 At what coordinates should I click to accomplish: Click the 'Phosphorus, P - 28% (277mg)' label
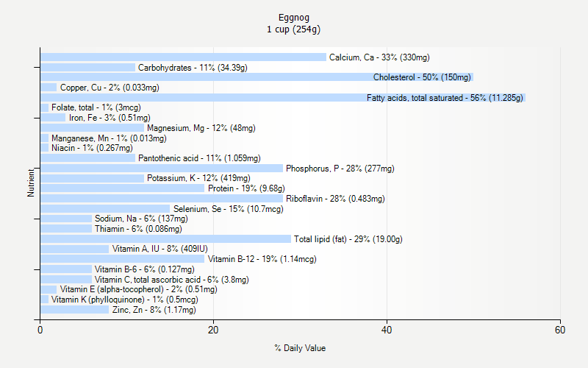point(340,169)
